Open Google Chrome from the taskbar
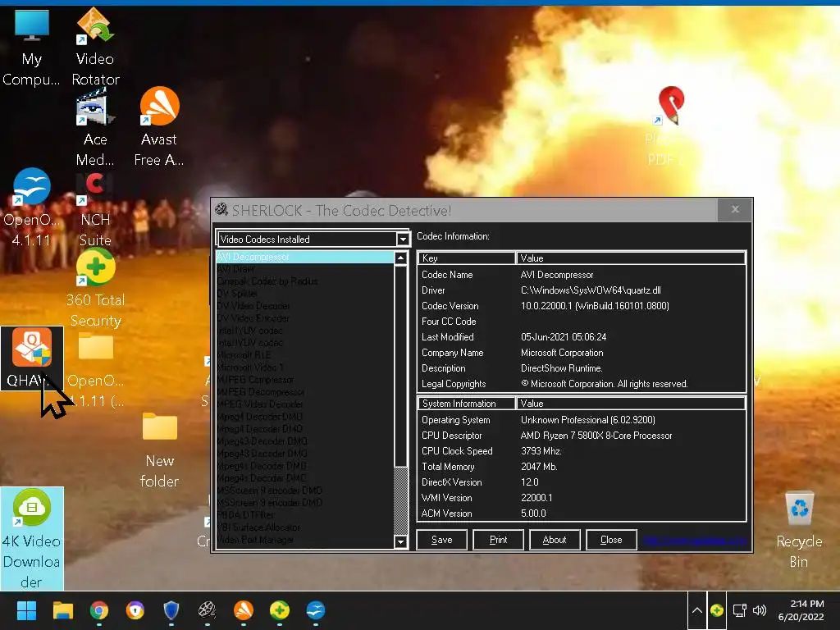Image resolution: width=840 pixels, height=630 pixels. (x=99, y=610)
